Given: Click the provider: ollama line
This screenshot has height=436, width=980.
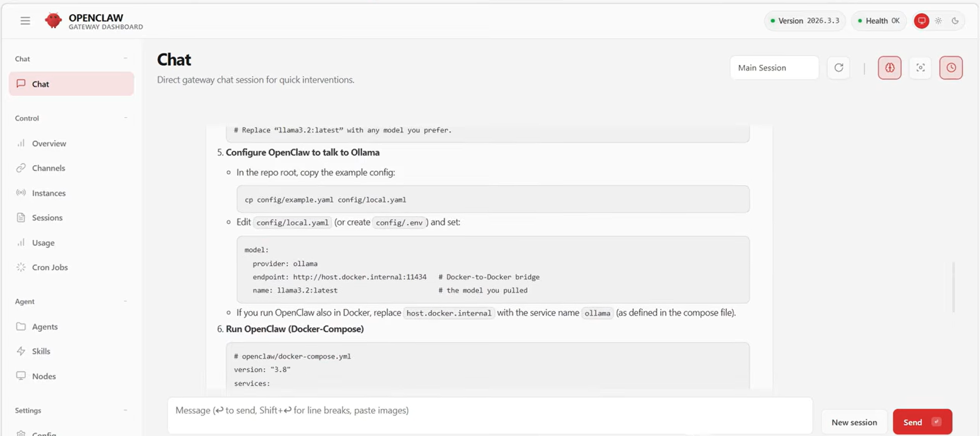Looking at the screenshot, I should pyautogui.click(x=285, y=264).
